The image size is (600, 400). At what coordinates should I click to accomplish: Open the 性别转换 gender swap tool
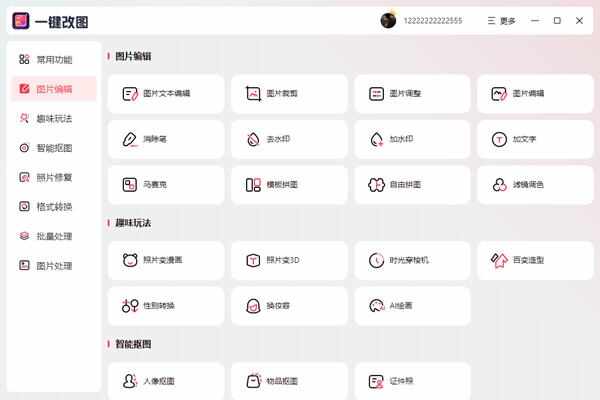[166, 306]
